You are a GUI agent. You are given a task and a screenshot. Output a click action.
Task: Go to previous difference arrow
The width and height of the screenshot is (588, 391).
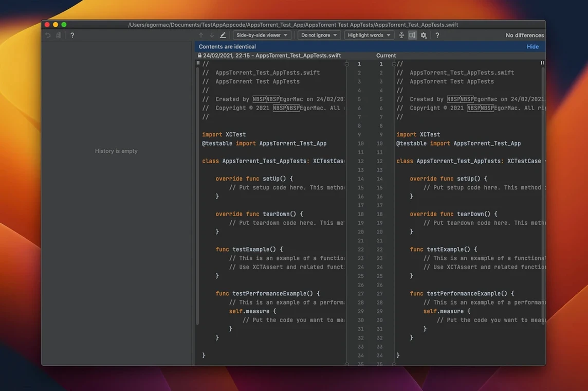(x=201, y=35)
